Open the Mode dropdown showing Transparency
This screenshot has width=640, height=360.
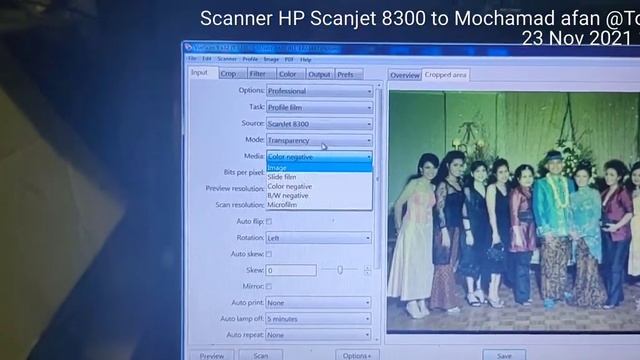click(319, 140)
